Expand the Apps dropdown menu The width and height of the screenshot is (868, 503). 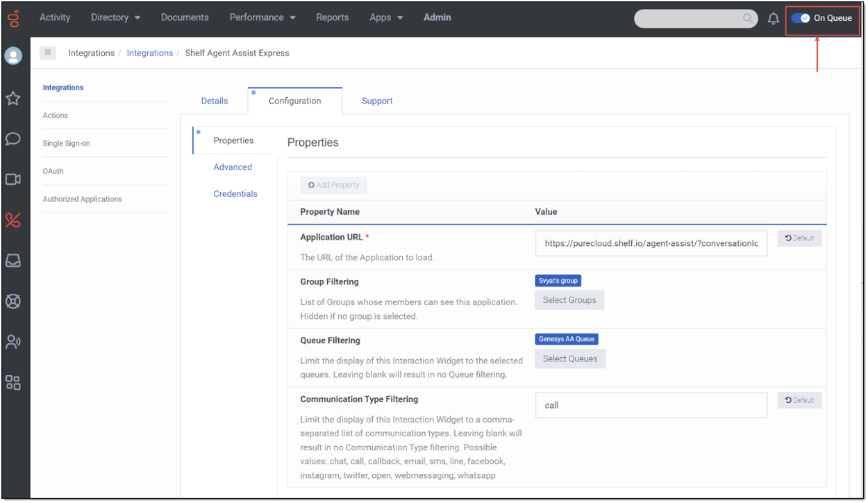click(x=386, y=17)
